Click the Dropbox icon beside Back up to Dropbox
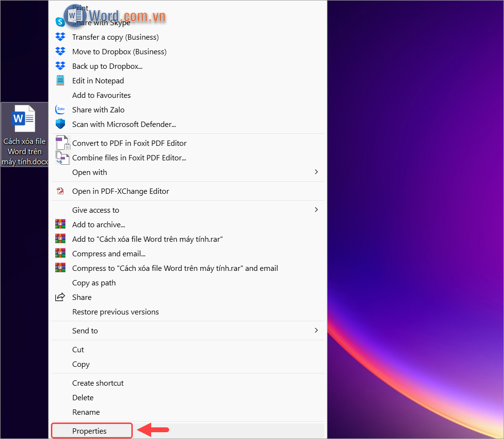The height and width of the screenshot is (439, 504). pos(60,66)
